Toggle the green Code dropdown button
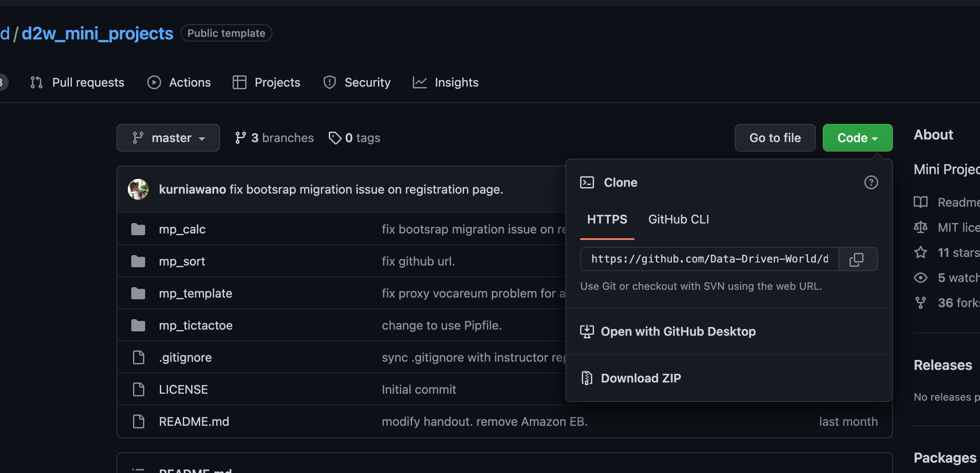 tap(857, 138)
